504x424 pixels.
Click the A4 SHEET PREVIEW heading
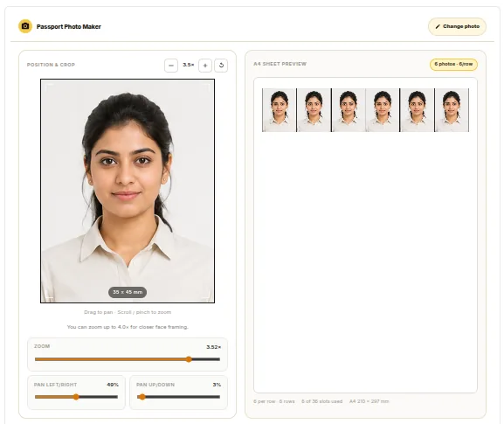[x=280, y=64]
